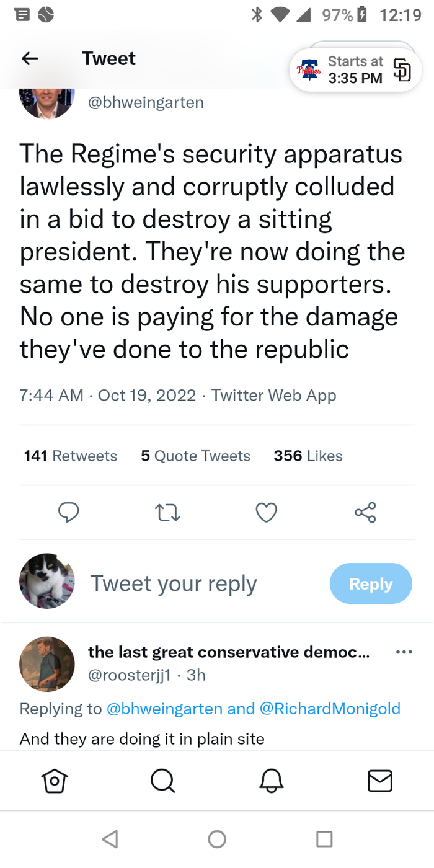Open the Messages envelope tab
The height and width of the screenshot is (868, 434).
[x=379, y=781]
